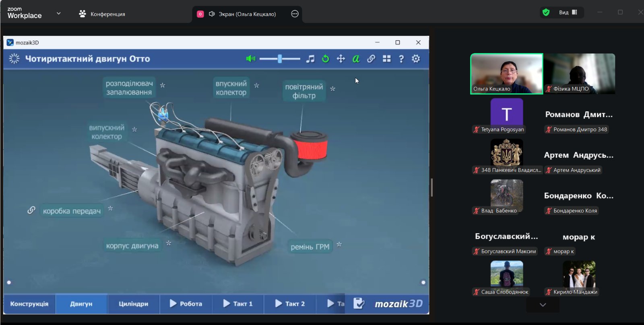The width and height of the screenshot is (644, 325).
Task: Toggle the green labels 'a' icon
Action: tap(356, 59)
